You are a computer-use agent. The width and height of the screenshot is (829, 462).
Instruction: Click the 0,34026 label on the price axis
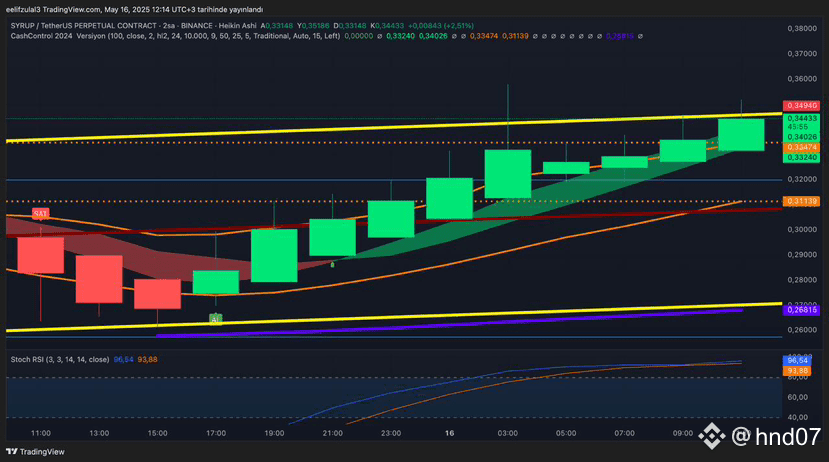(802, 137)
